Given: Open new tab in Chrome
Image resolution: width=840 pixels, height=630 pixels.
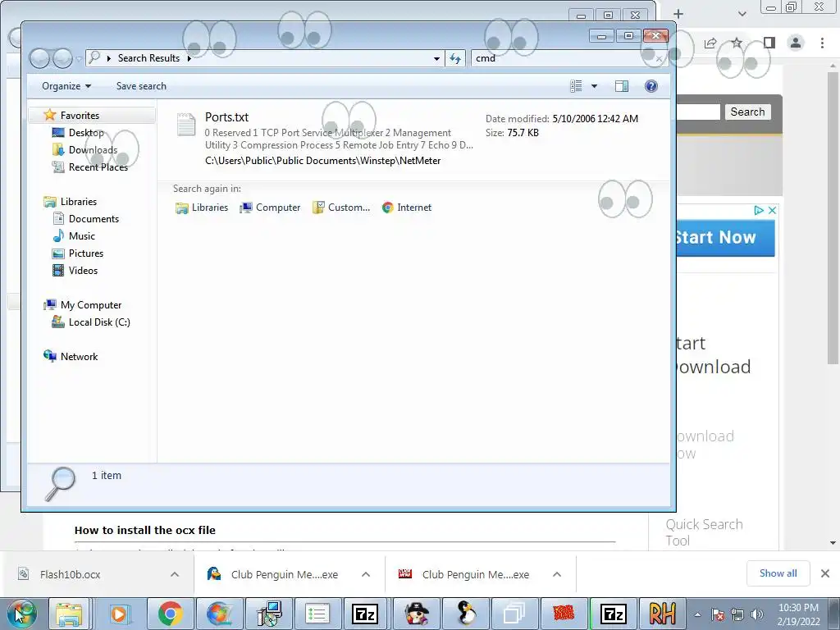Looking at the screenshot, I should pos(678,14).
